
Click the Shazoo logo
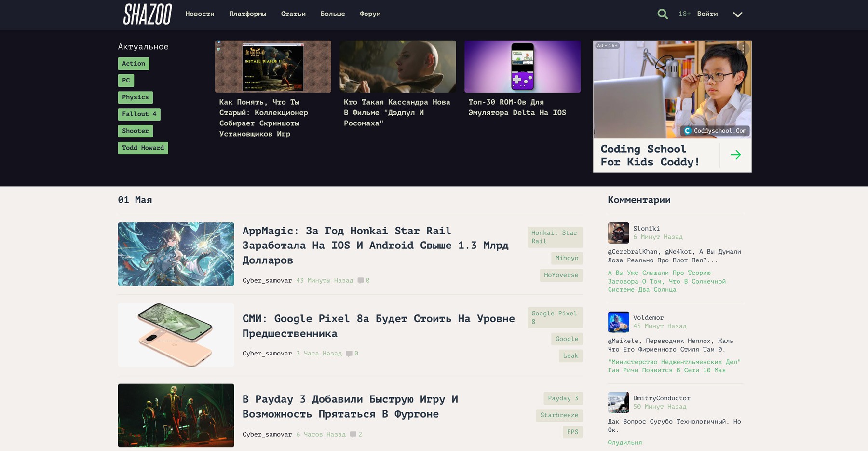(x=148, y=14)
